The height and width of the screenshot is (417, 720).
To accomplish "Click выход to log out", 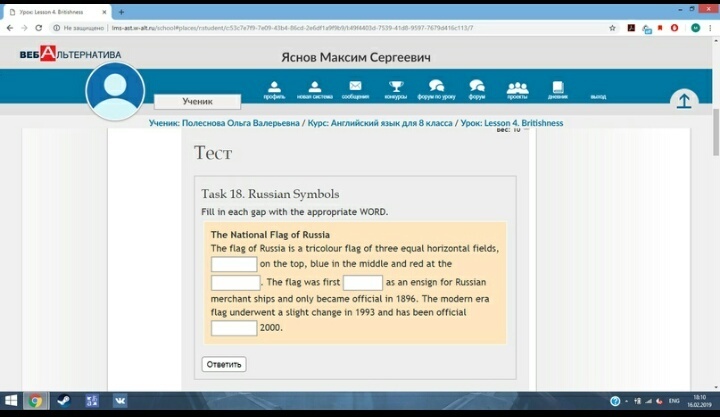I will (x=598, y=96).
